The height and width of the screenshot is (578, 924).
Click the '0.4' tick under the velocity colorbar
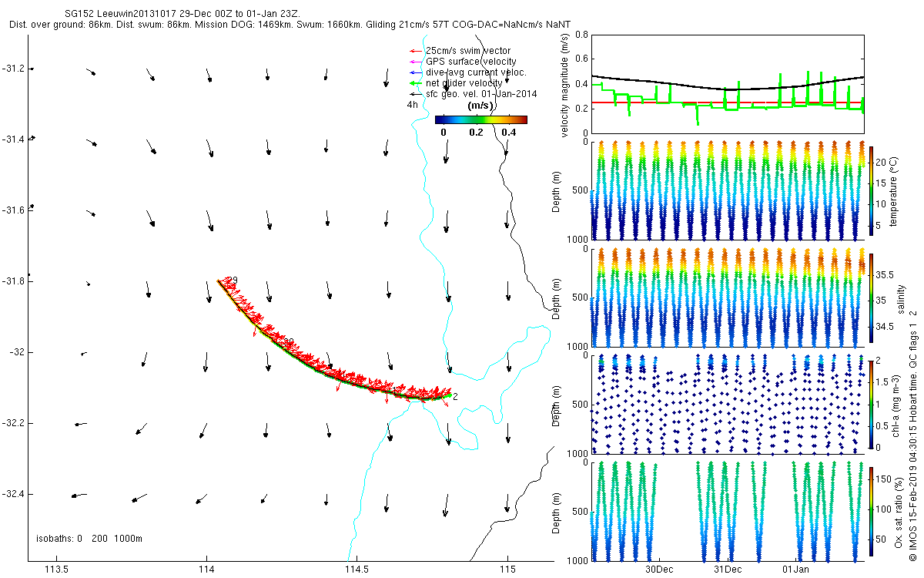(x=508, y=133)
